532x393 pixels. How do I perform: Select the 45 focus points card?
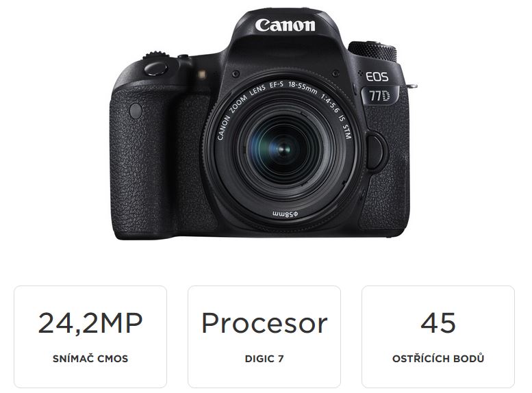tap(438, 337)
